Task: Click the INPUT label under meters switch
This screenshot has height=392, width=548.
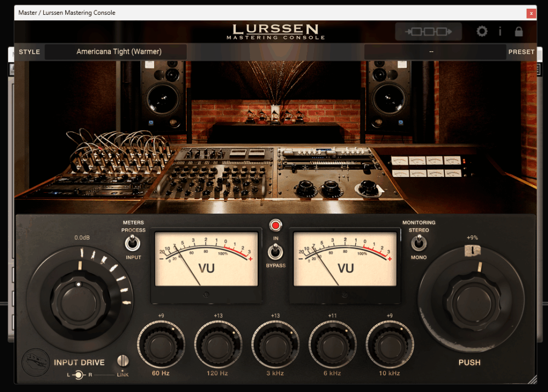Action: pos(133,257)
